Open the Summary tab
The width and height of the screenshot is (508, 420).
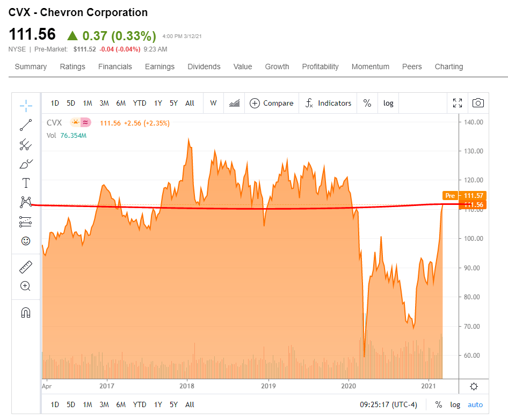(x=31, y=67)
